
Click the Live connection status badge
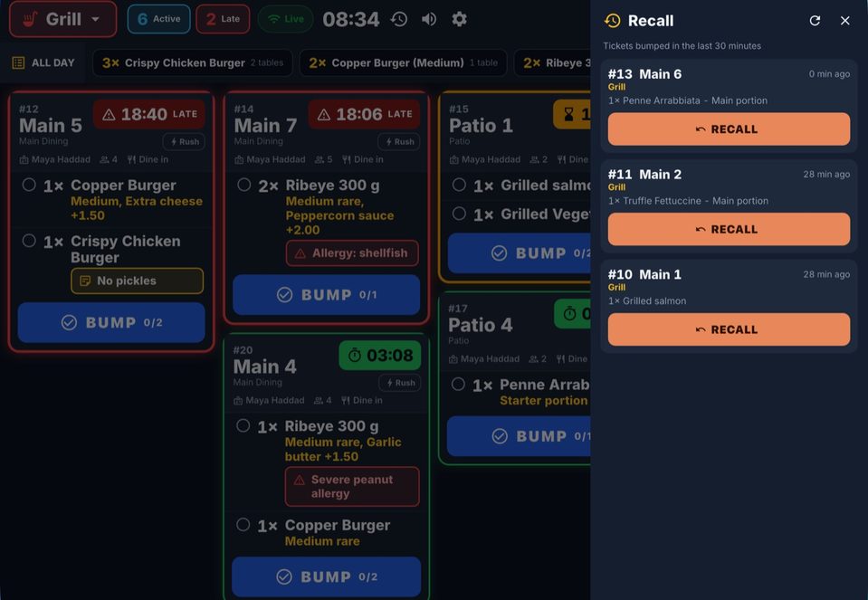286,19
